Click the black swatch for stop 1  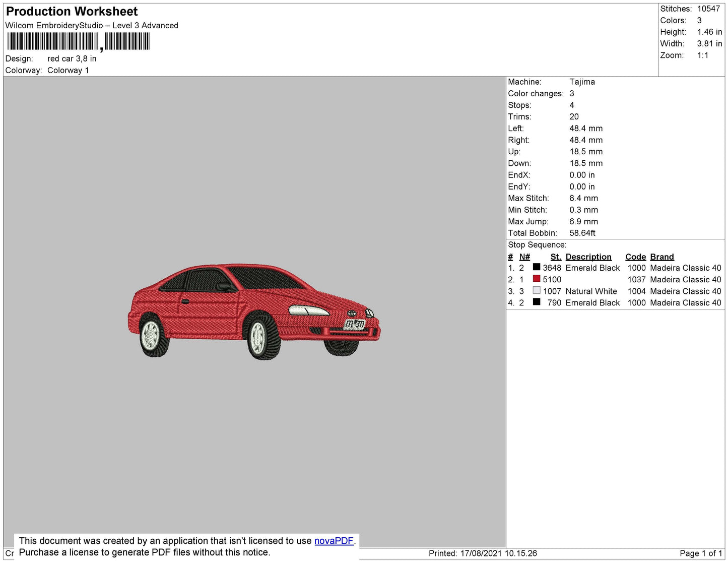tap(537, 267)
